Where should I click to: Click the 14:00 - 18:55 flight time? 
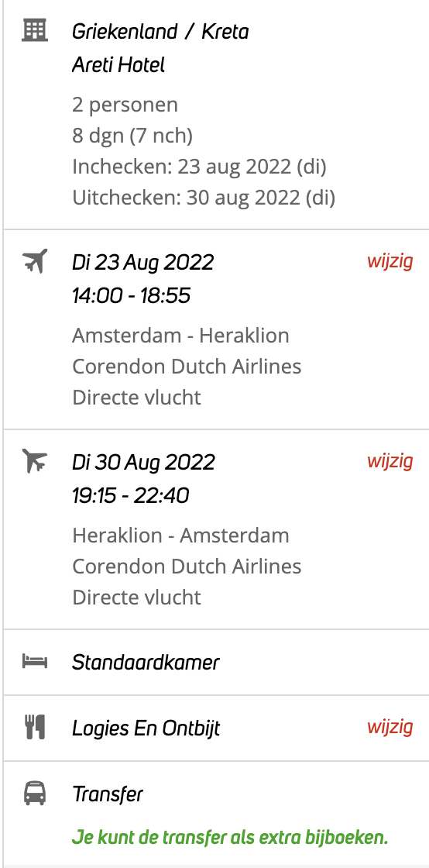pyautogui.click(x=131, y=295)
